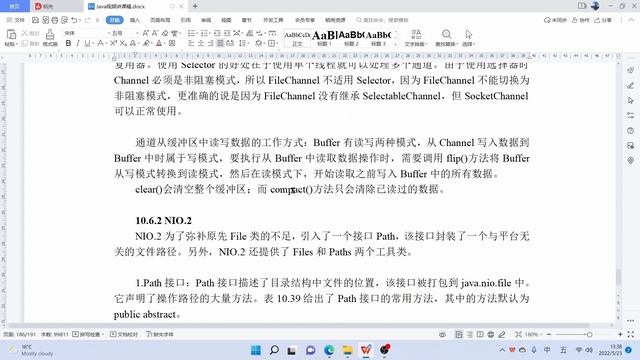The width and height of the screenshot is (640, 360).
Task: Open the Select cursor tool
Action: [469, 38]
